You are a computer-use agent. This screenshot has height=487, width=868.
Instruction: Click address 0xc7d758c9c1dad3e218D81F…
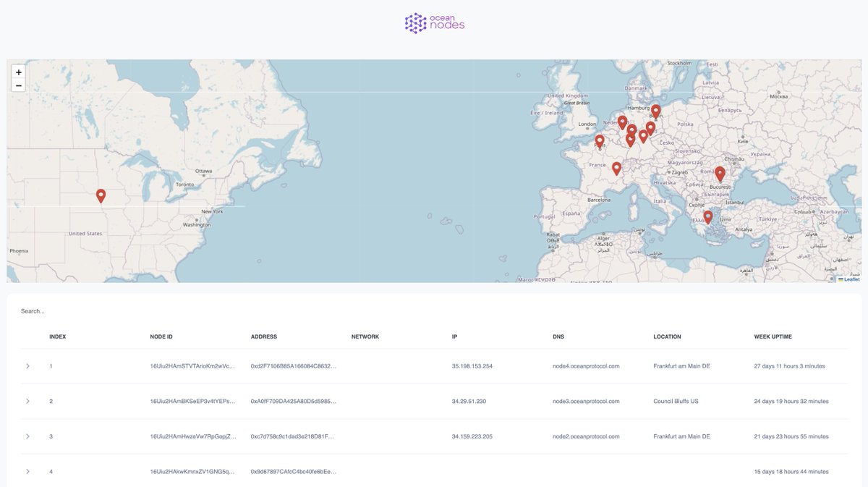point(294,436)
